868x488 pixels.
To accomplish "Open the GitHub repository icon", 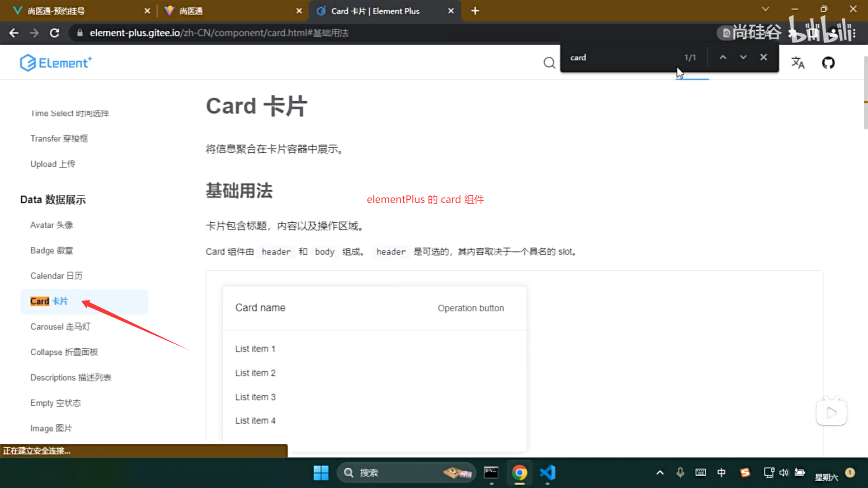I will [x=828, y=63].
